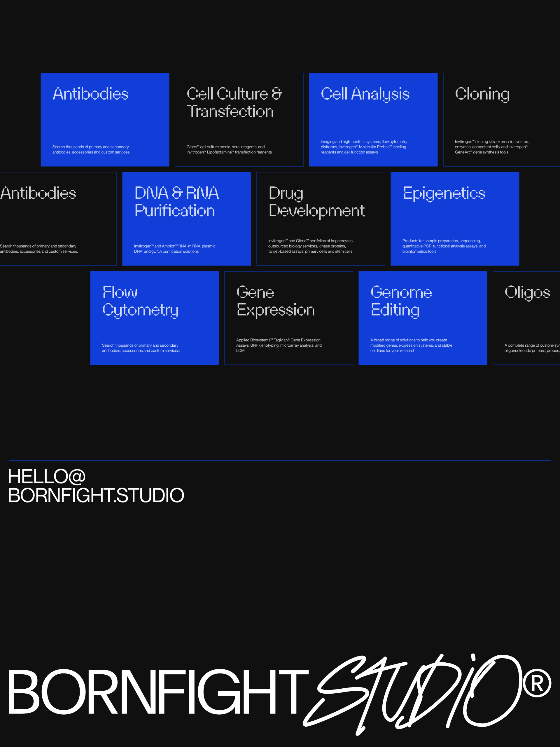
Task: Open the Drug Development category
Action: [320, 219]
